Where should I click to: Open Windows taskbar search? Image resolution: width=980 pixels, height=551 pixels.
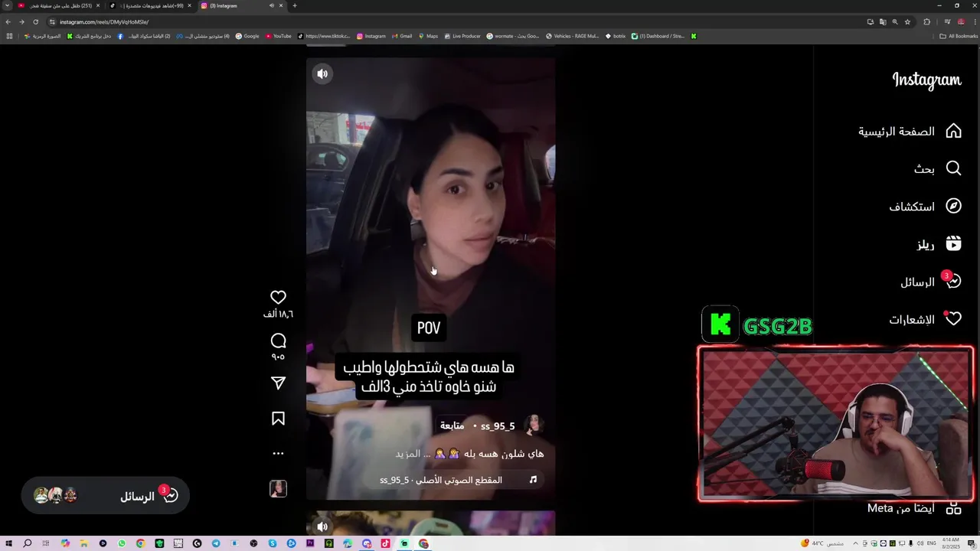click(x=27, y=543)
